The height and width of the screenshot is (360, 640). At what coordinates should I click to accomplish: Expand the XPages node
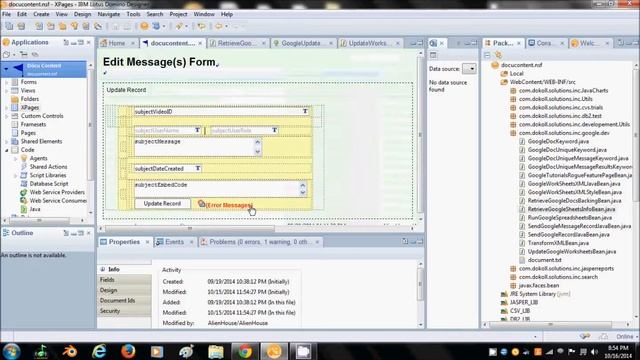pyautogui.click(x=7, y=108)
